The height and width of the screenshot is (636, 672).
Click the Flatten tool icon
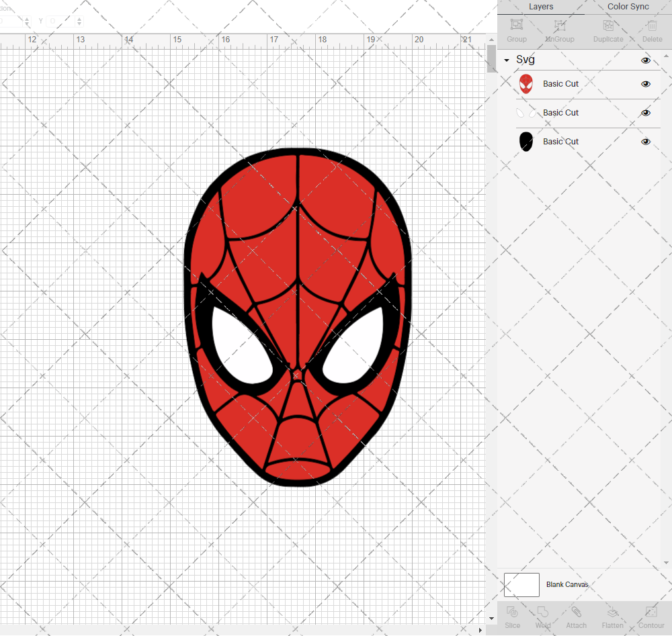(x=612, y=612)
